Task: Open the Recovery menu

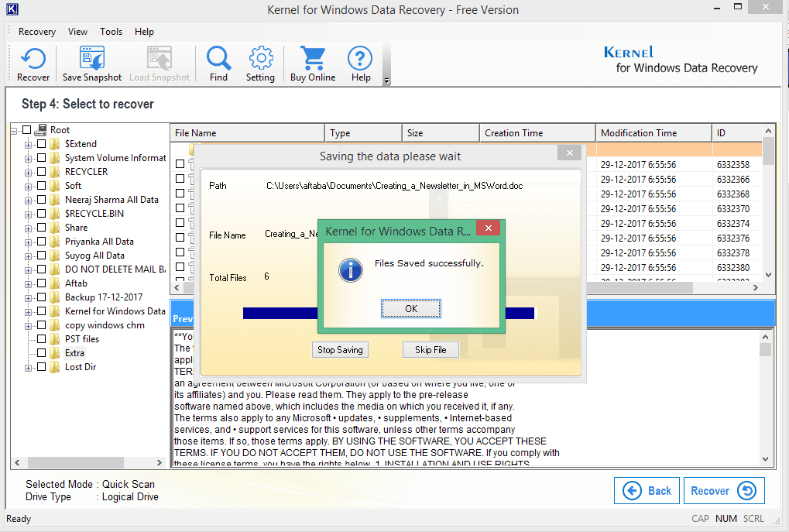Action: 36,32
